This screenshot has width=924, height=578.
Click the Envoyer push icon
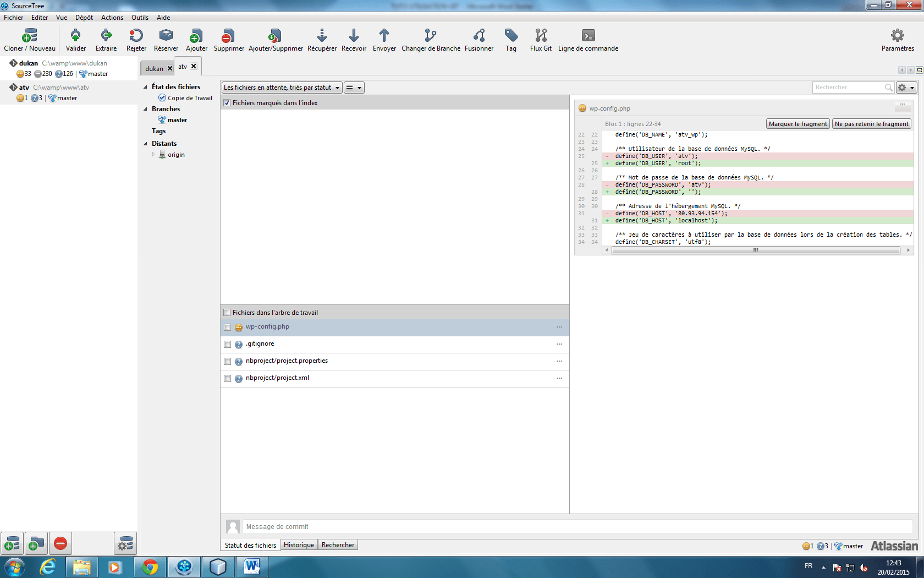tap(384, 36)
